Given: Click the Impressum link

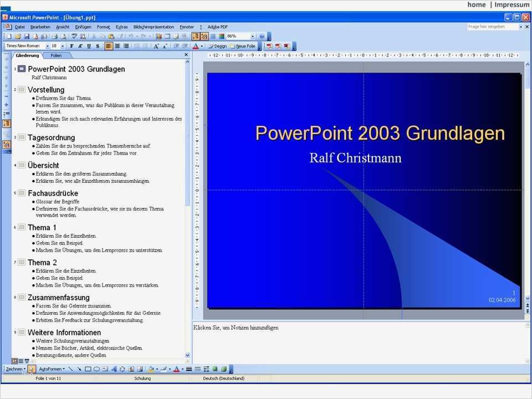Looking at the screenshot, I should [511, 4].
